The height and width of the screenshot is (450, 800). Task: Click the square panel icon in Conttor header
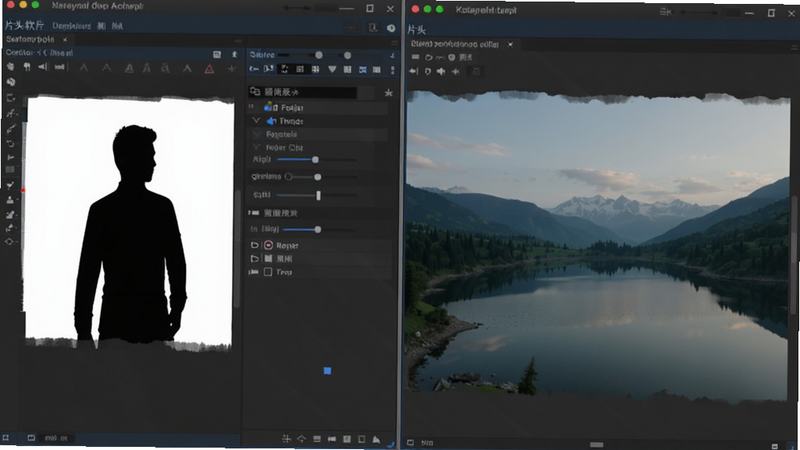click(217, 54)
